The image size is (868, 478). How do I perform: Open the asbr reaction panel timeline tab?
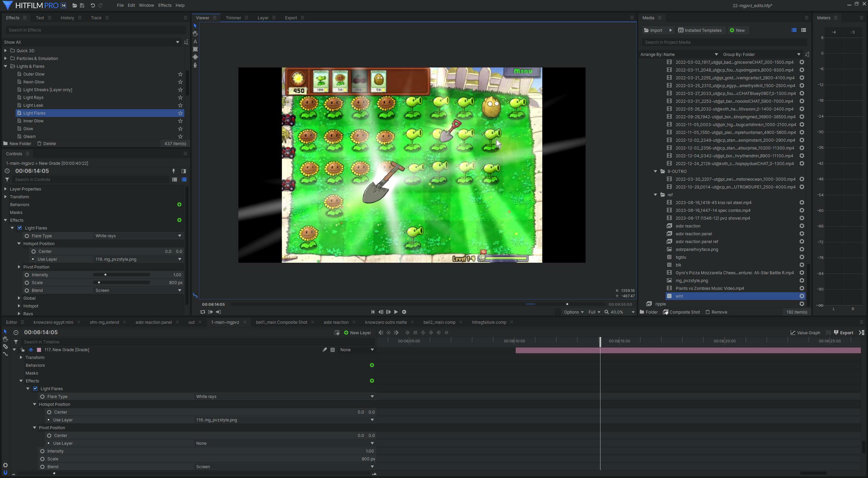coord(154,322)
